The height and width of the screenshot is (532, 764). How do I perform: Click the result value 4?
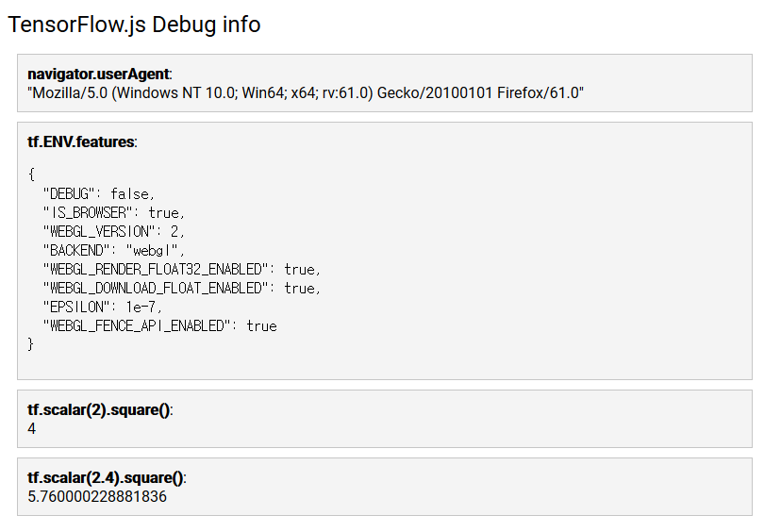pyautogui.click(x=32, y=429)
